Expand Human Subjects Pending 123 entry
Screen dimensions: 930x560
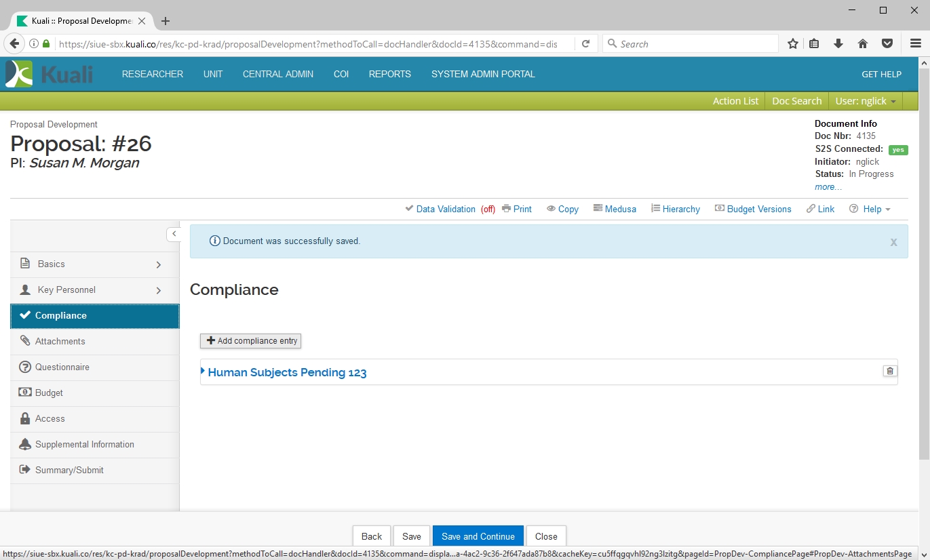(286, 372)
